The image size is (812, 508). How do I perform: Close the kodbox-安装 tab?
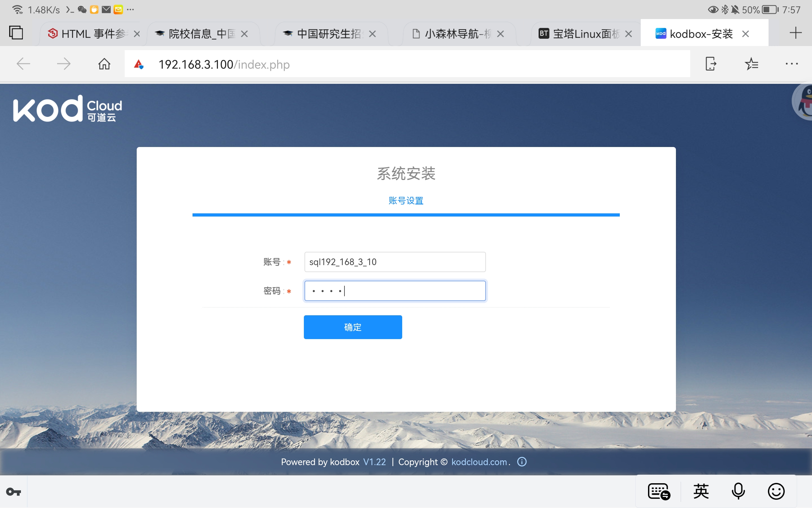746,34
